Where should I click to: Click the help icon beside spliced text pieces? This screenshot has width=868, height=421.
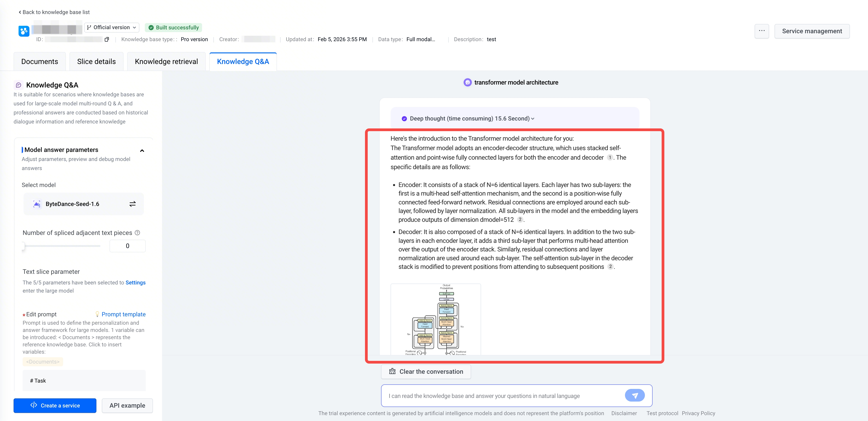(x=138, y=233)
